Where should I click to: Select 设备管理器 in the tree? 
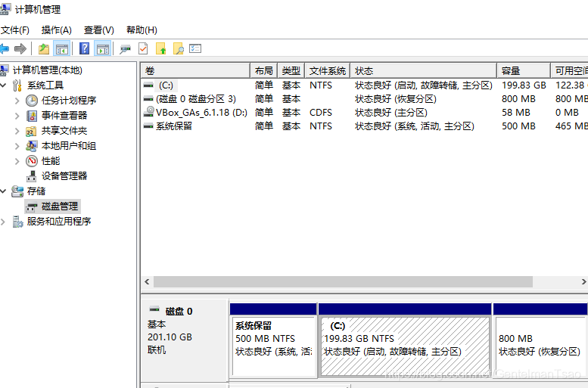click(64, 175)
